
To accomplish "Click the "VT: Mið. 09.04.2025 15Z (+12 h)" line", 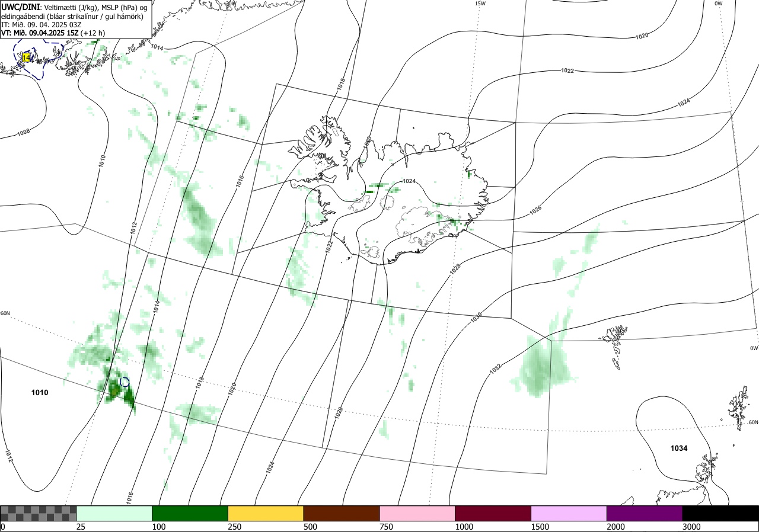I will [x=53, y=33].
